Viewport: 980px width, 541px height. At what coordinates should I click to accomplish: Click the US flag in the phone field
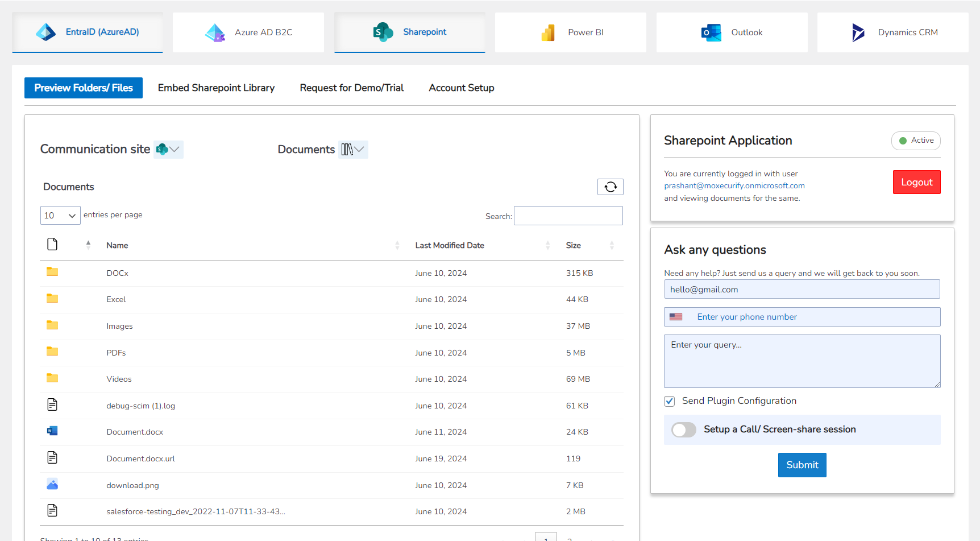[675, 316]
